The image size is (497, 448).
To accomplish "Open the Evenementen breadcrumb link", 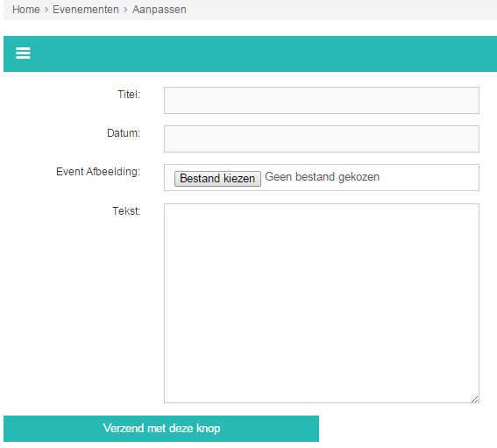I will point(86,10).
